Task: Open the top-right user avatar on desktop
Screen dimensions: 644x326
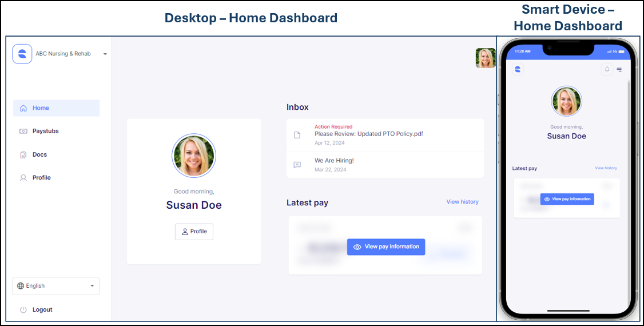Action: coord(486,58)
